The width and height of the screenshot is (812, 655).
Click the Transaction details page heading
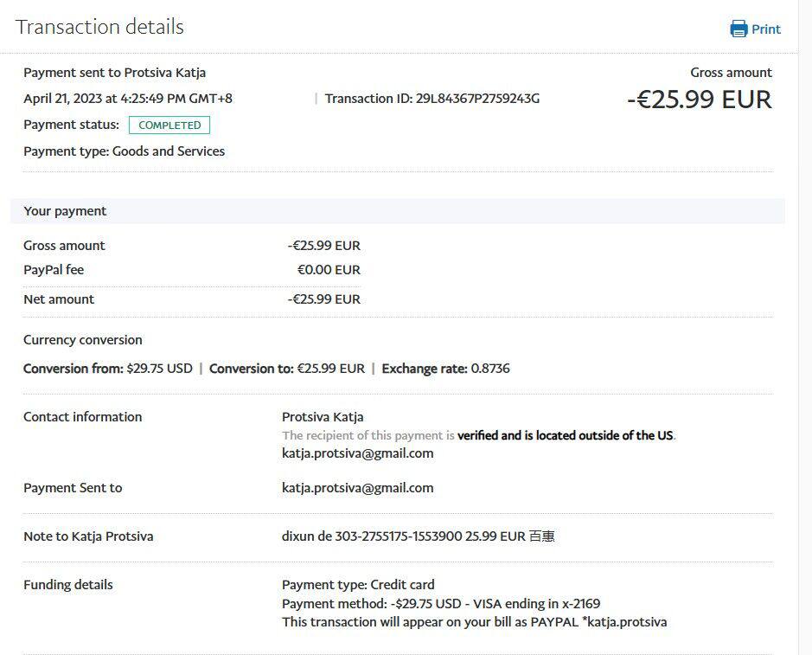coord(99,27)
